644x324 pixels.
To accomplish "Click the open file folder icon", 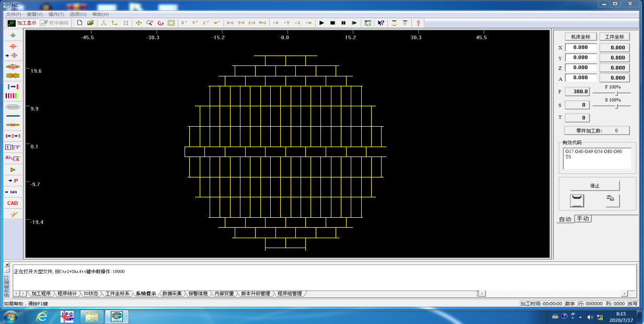I will coord(90,23).
